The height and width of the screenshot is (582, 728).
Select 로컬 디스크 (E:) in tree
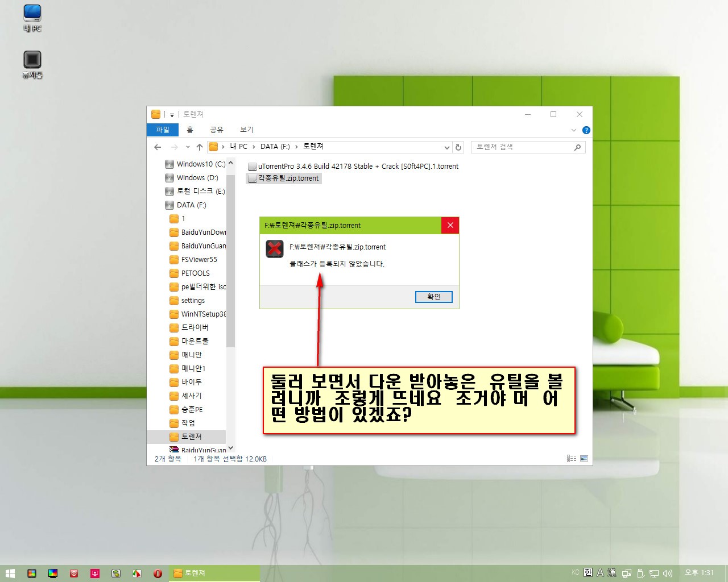[195, 192]
